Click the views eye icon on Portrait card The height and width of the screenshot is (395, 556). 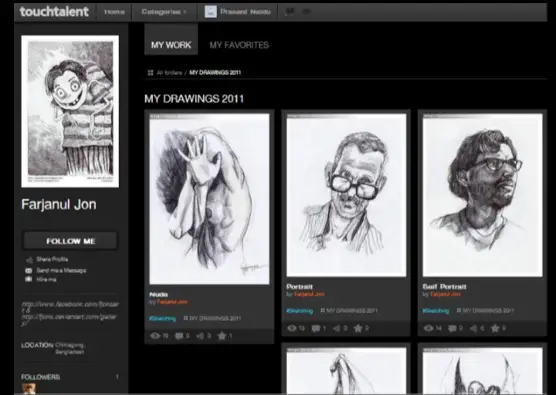pyautogui.click(x=292, y=328)
